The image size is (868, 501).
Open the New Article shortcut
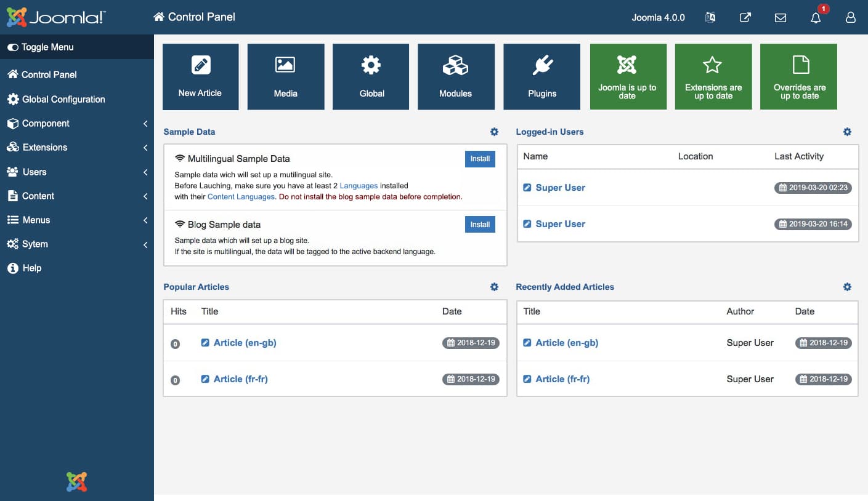pos(200,76)
